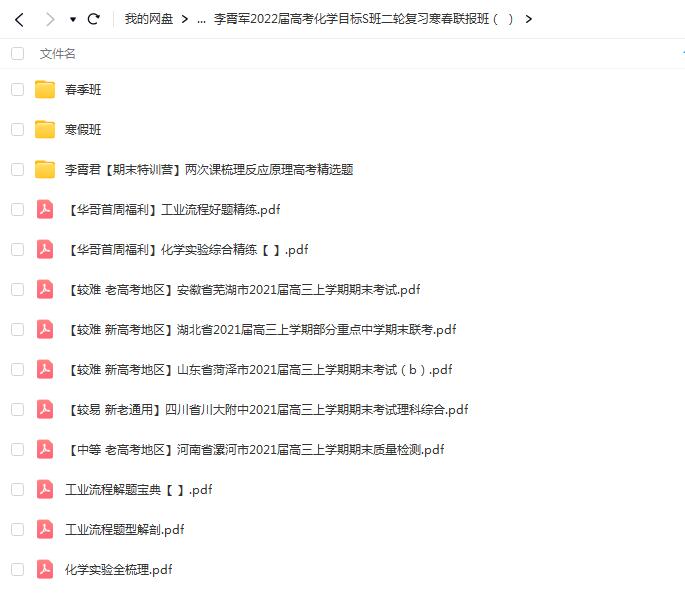Expand the chevron after the current folder name

tap(528, 19)
